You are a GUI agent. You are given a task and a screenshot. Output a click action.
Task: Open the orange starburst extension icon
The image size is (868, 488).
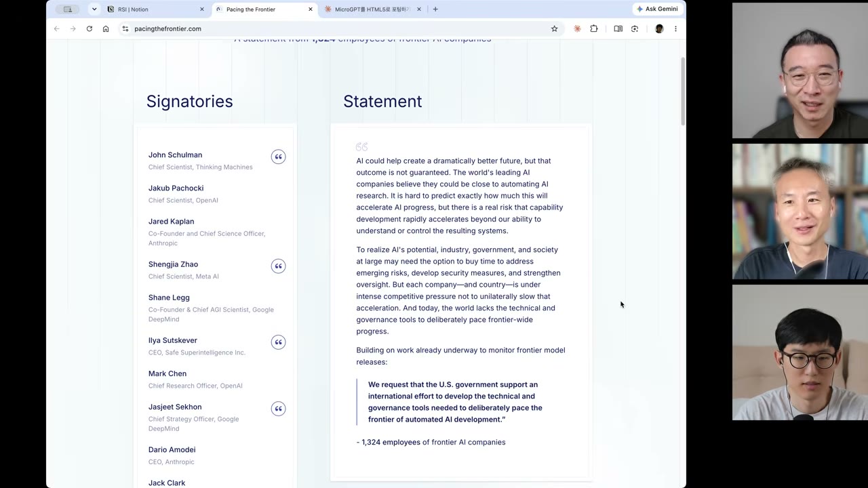[577, 28]
